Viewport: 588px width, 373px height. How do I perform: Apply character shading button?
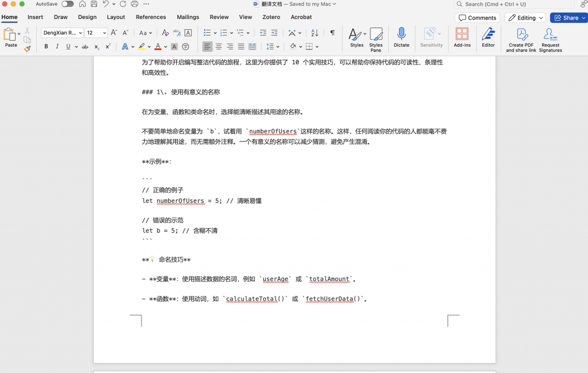[174, 47]
